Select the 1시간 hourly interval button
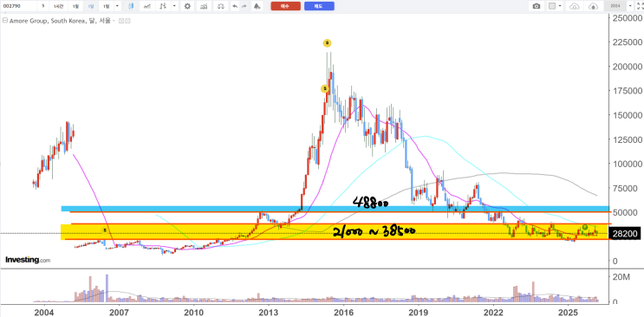 (57, 6)
